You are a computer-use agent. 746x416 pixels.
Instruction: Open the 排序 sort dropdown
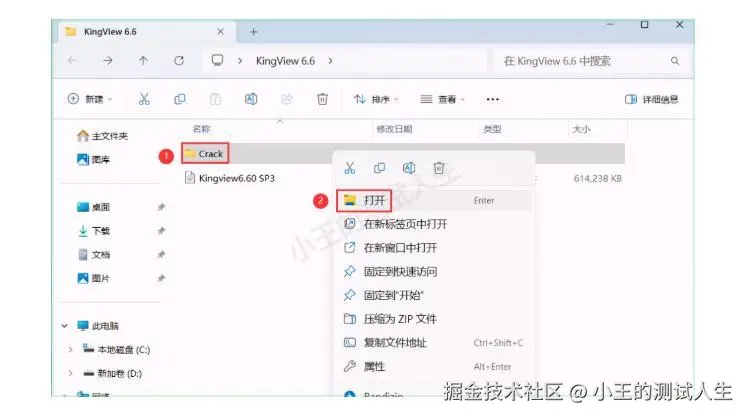point(376,99)
